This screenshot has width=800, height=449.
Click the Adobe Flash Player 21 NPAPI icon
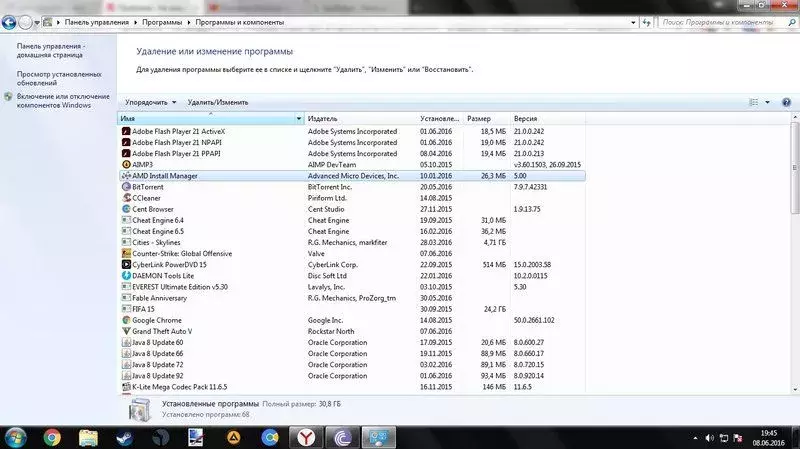pyautogui.click(x=126, y=142)
